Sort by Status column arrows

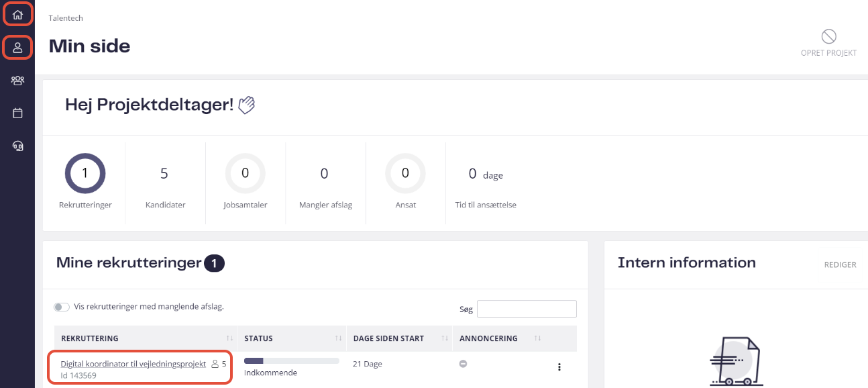click(x=339, y=338)
